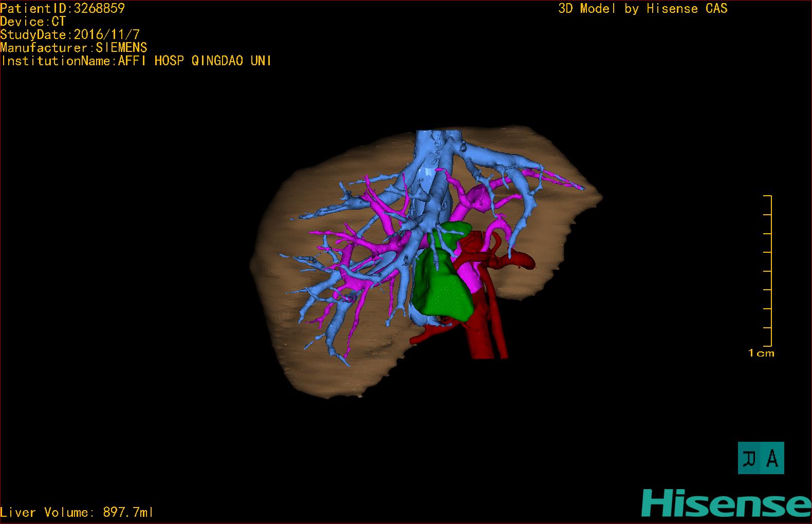
Task: Click the Manufacturer:SIEMENS text
Action: [73, 48]
